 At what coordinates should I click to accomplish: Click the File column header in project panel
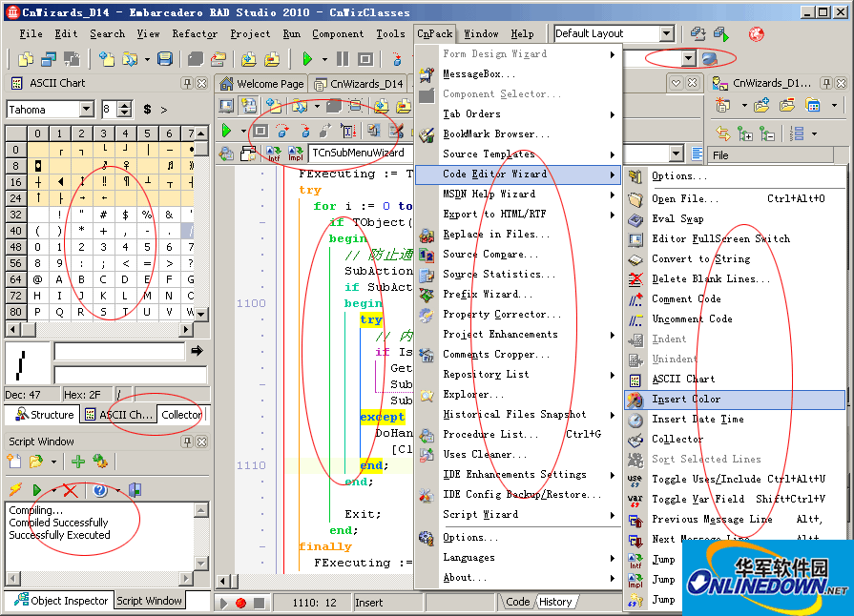(771, 155)
